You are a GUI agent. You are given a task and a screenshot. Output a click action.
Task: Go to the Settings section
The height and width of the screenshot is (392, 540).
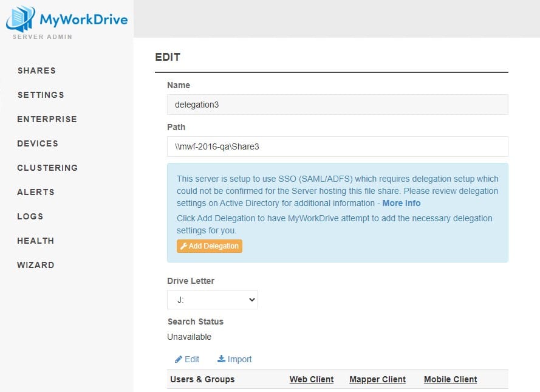click(x=41, y=95)
